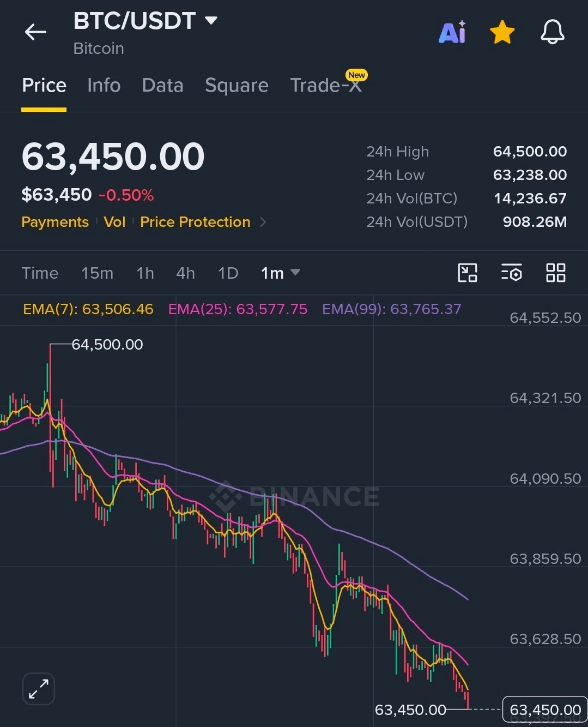Click the 63,450.00 current price tag on axis
The image size is (588, 727).
(x=545, y=710)
